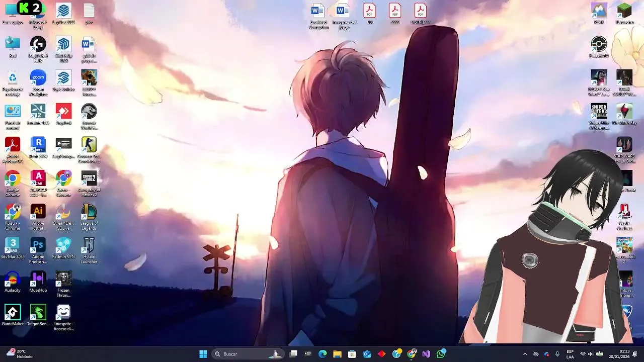Launch Overcooked! 2 shortcut
Viewport: 644px width, 362px height.
(x=624, y=251)
